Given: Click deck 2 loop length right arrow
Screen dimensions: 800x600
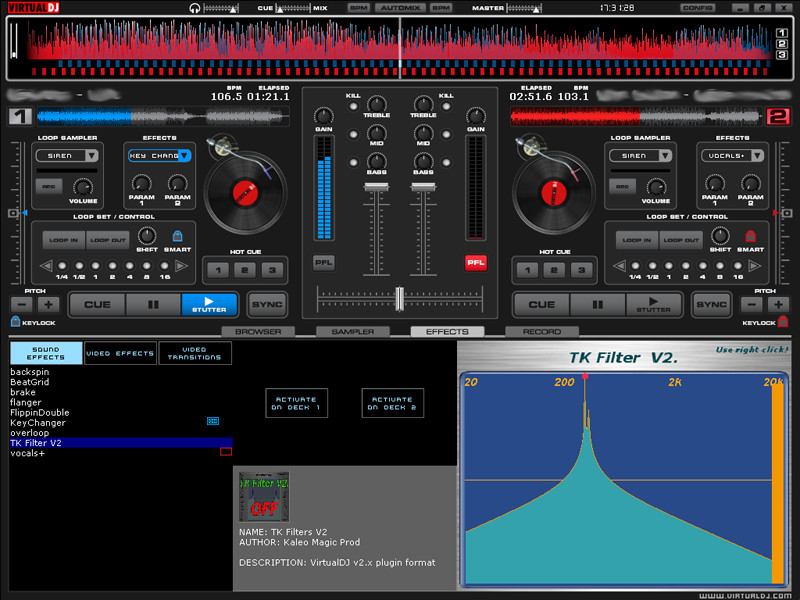Looking at the screenshot, I should click(x=754, y=266).
